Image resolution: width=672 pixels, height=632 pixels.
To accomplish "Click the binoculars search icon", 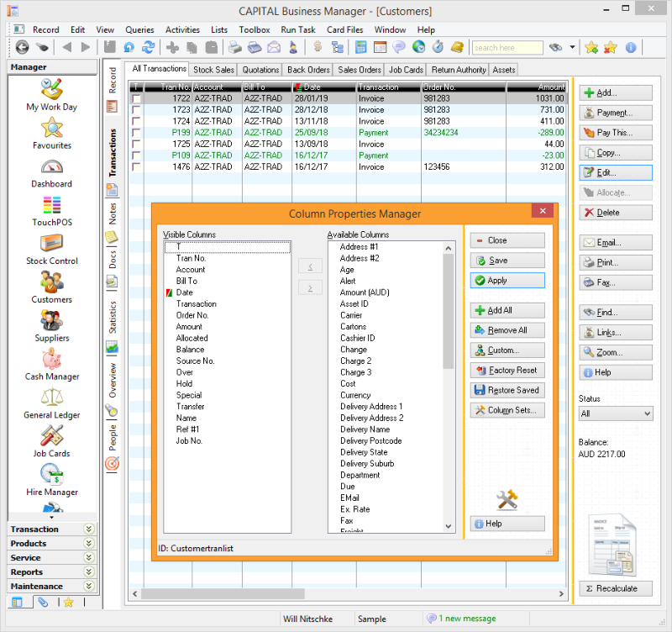I will tap(555, 47).
